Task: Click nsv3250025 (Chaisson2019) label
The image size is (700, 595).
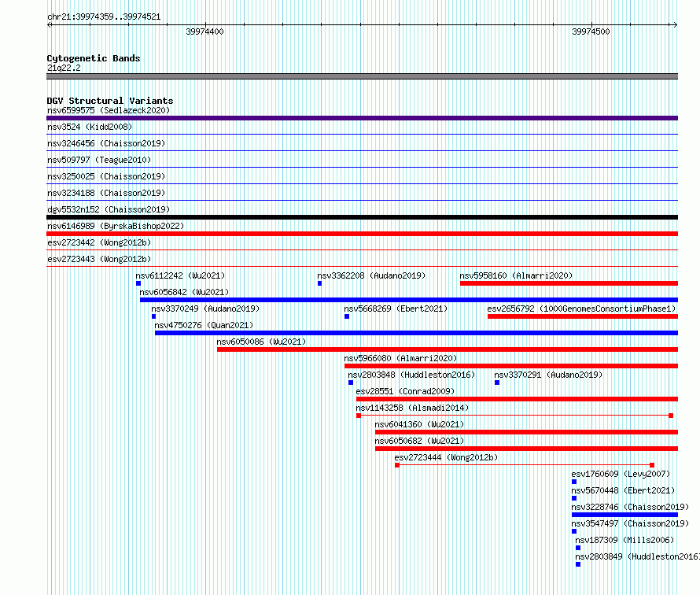Action: [x=106, y=176]
